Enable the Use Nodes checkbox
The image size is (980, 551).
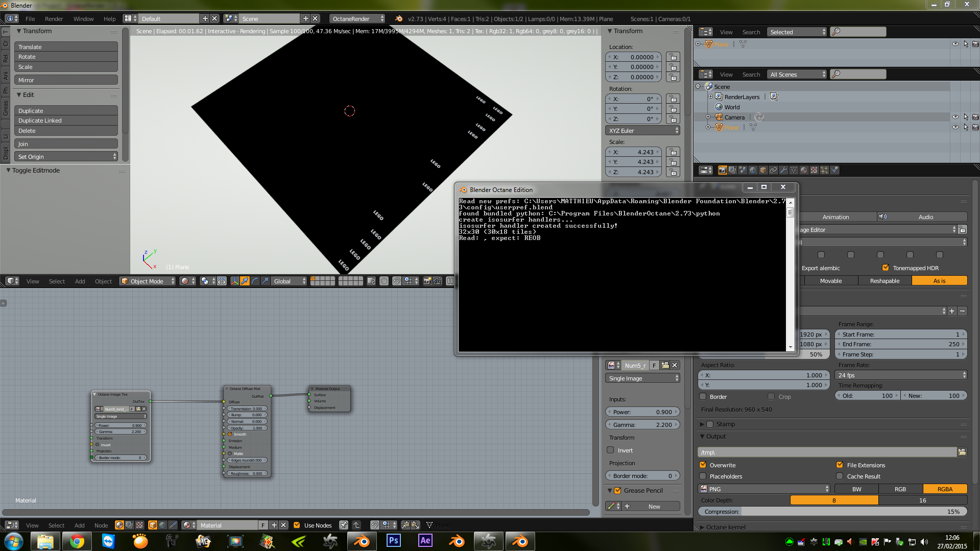point(297,525)
